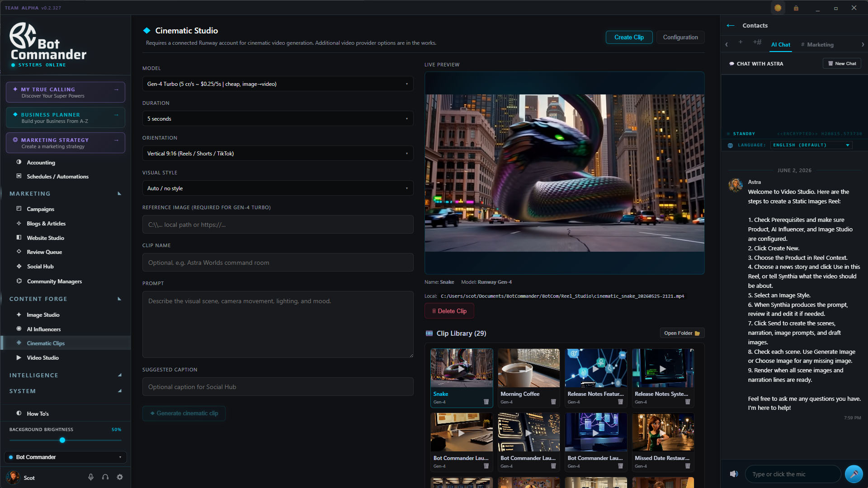
Task: Open the Visual Style dropdown
Action: click(x=278, y=188)
